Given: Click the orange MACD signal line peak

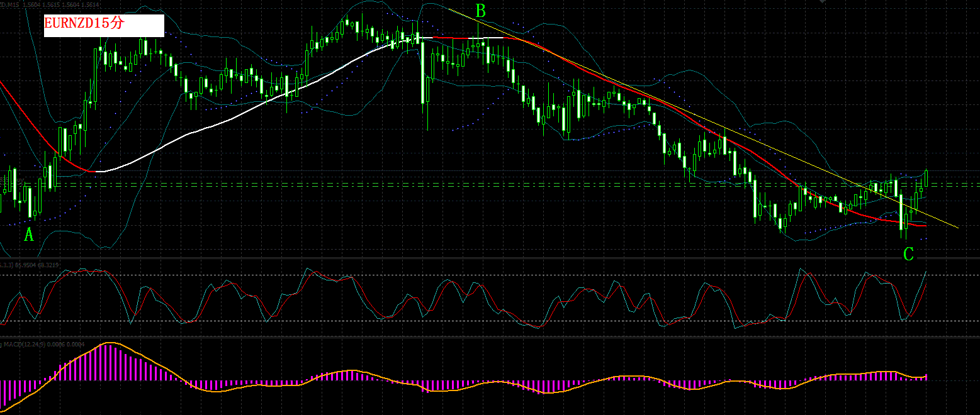Looking at the screenshot, I should [x=110, y=343].
